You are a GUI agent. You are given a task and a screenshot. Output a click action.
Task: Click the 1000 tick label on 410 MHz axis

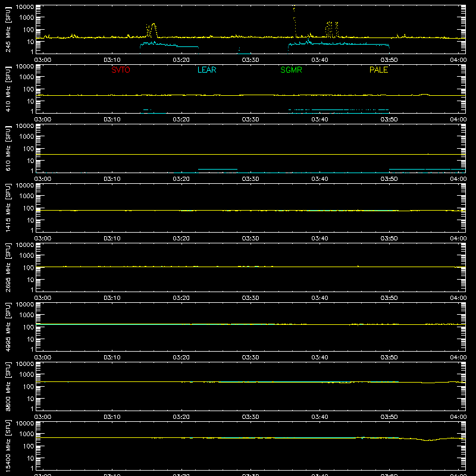[x=27, y=77]
